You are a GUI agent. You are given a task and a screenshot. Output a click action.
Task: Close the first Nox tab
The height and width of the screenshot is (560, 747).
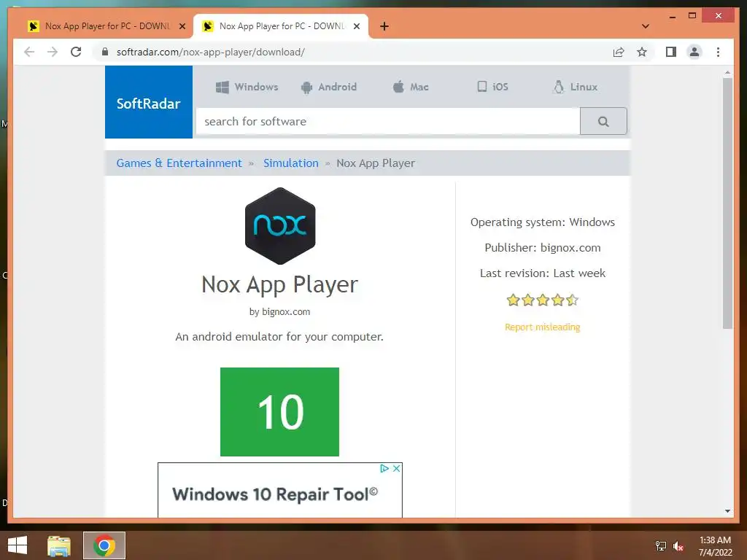coord(182,26)
